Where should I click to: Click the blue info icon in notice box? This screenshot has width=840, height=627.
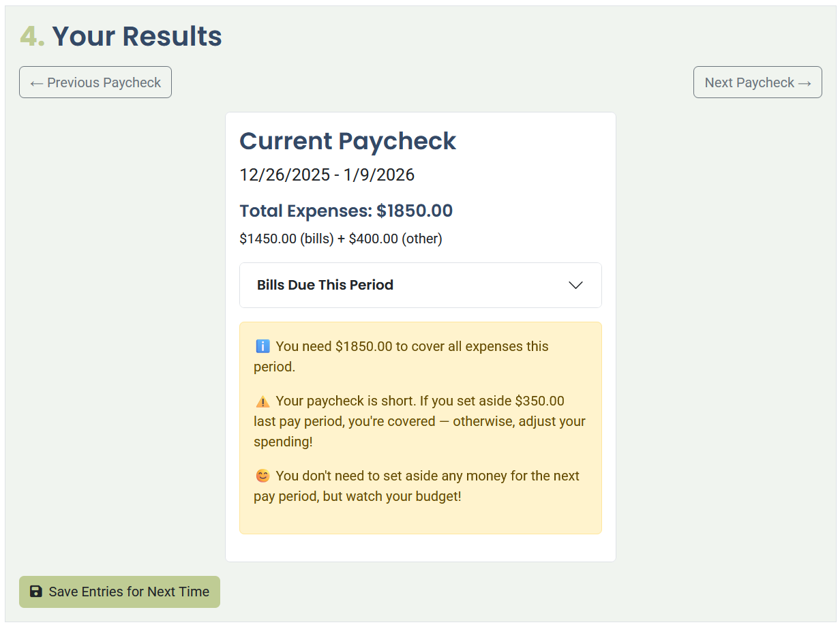coord(263,346)
